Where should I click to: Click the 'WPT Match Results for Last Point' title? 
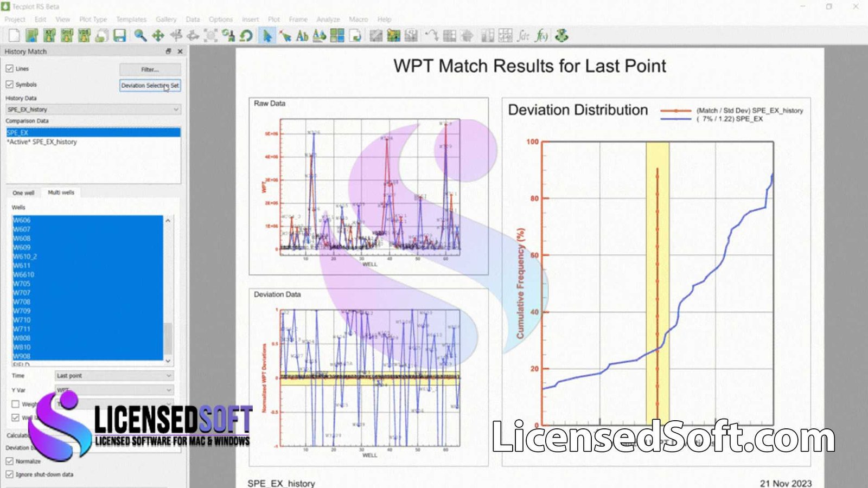point(529,66)
